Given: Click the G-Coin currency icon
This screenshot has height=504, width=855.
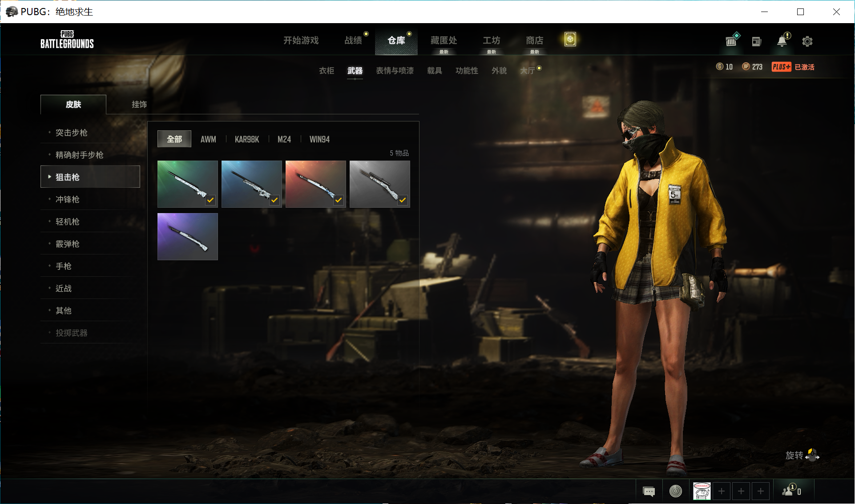Looking at the screenshot, I should tap(719, 67).
